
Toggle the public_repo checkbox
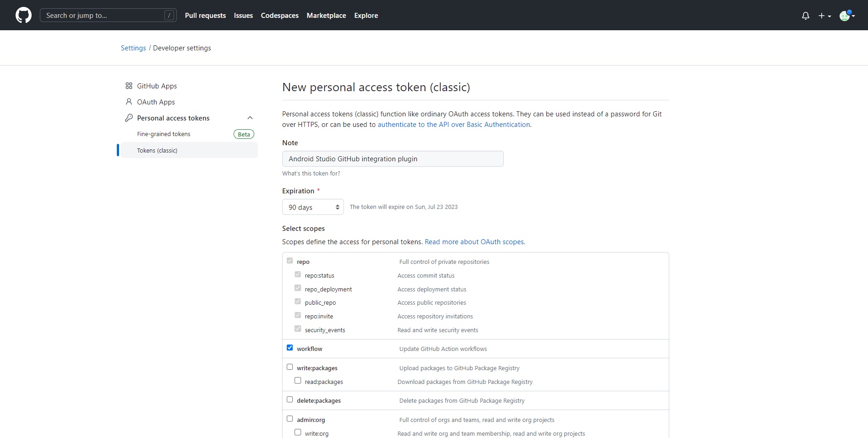(298, 301)
